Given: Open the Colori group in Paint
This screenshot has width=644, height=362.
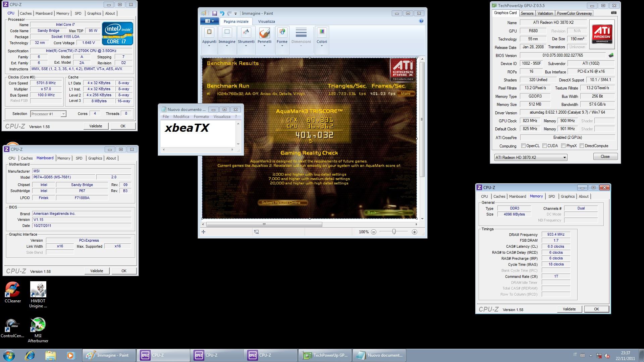Looking at the screenshot, I should point(322,40).
